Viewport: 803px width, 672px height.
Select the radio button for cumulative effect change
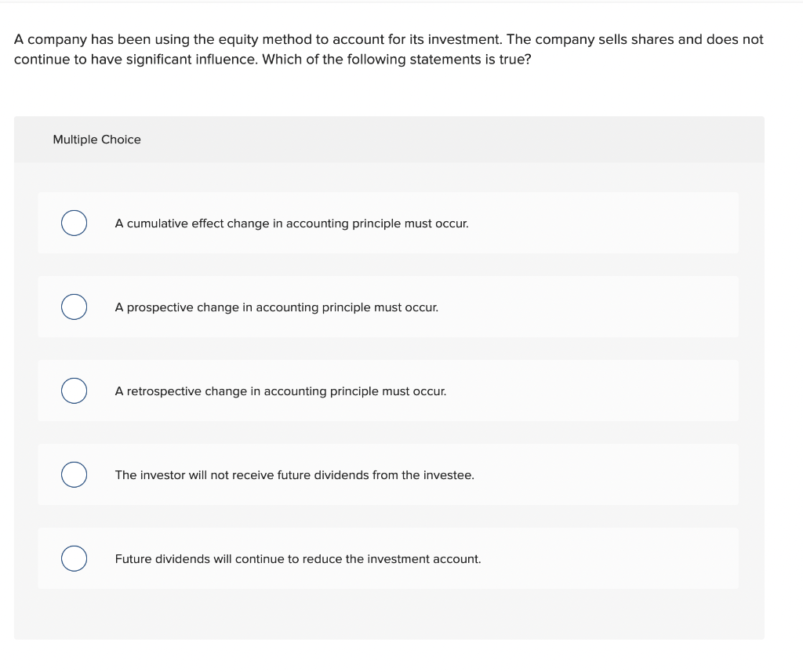click(74, 223)
